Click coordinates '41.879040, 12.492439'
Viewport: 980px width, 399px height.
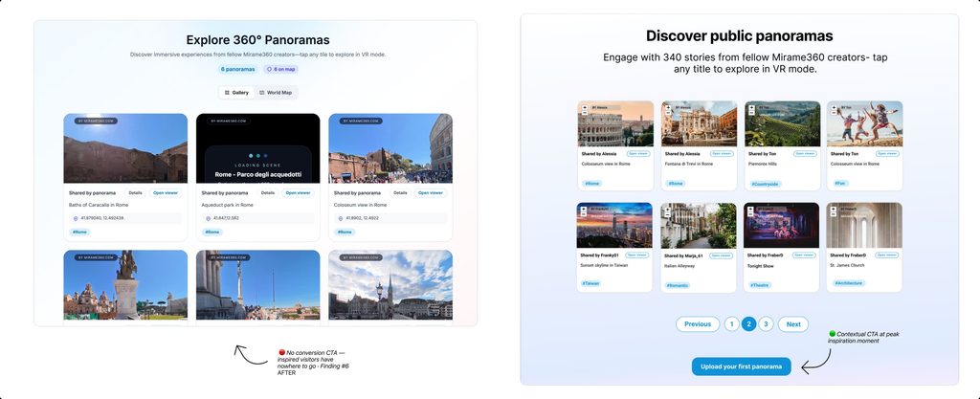[102, 218]
